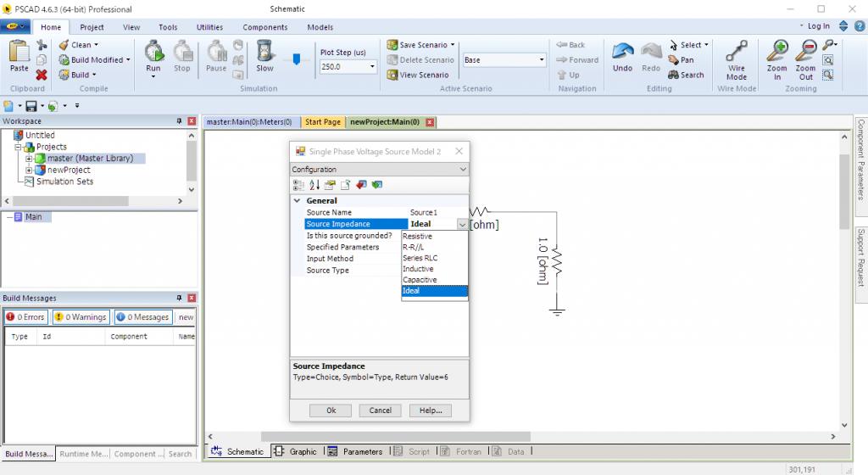Click the Run simulation icon
Image resolution: width=868 pixels, height=475 pixels.
click(153, 51)
